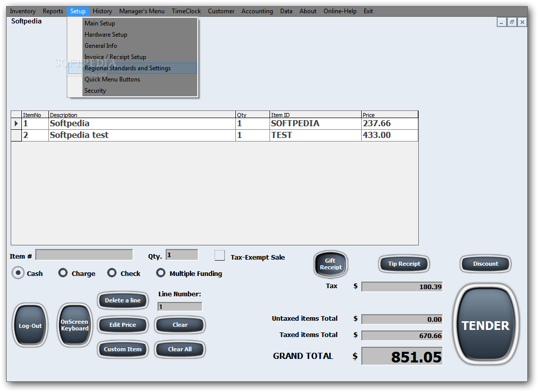Open the About menu
The height and width of the screenshot is (392, 538).
(x=308, y=11)
